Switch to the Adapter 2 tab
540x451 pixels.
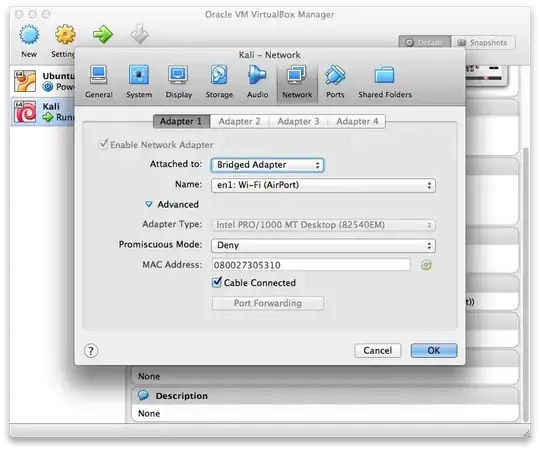(239, 121)
